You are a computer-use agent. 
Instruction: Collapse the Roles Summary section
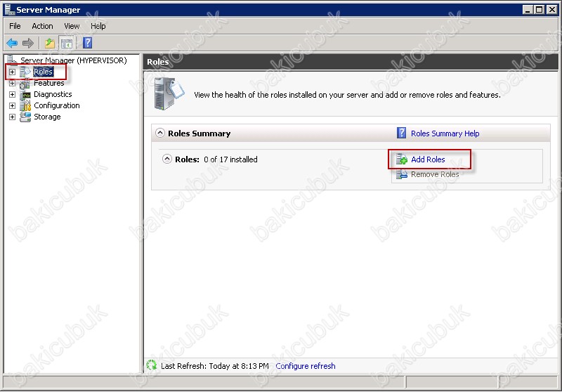pyautogui.click(x=160, y=133)
